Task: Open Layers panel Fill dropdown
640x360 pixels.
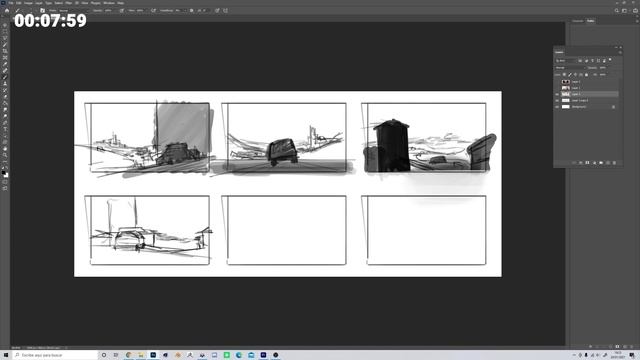Action: pos(604,75)
